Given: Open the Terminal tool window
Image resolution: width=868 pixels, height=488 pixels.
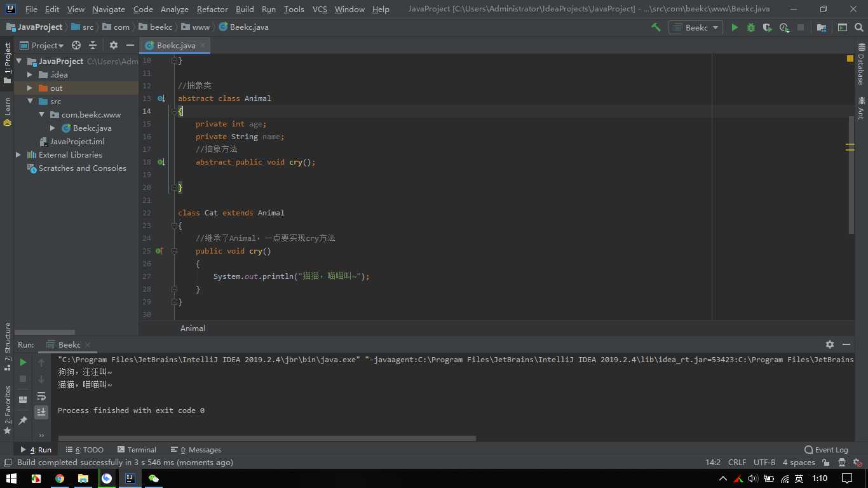Looking at the screenshot, I should [137, 449].
